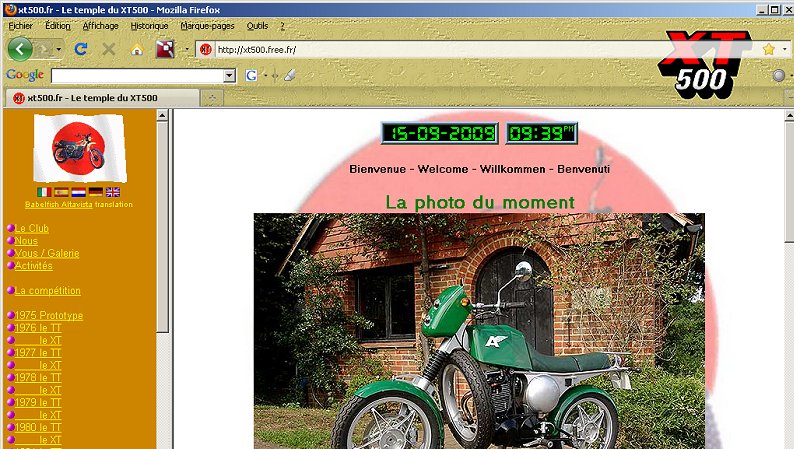Click the green clock display 09:39 PM
This screenshot has height=449, width=794.
[x=541, y=133]
